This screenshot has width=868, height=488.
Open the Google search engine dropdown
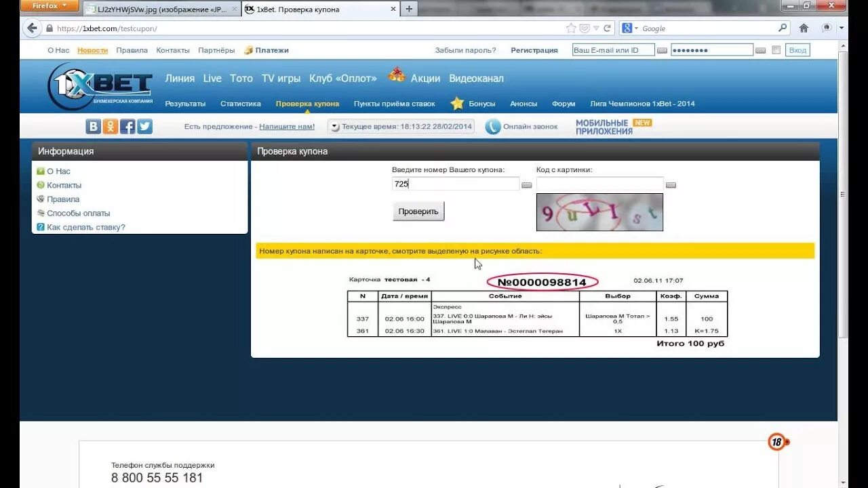point(629,28)
